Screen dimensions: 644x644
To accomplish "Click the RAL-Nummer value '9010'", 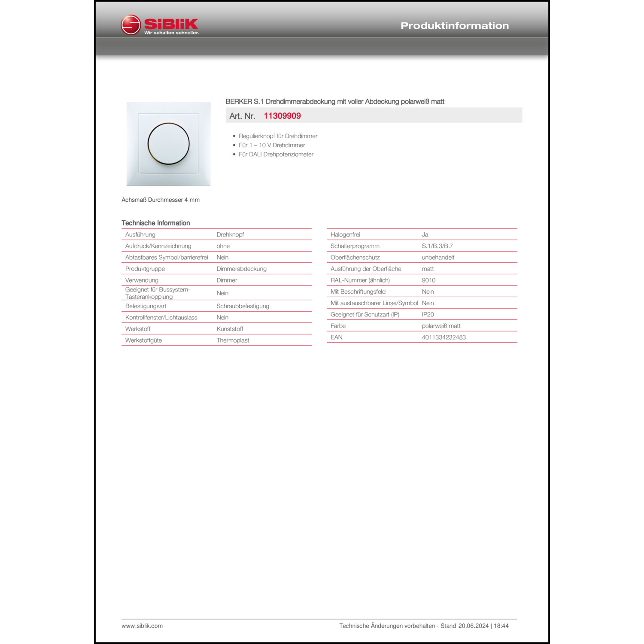I will click(x=428, y=280).
